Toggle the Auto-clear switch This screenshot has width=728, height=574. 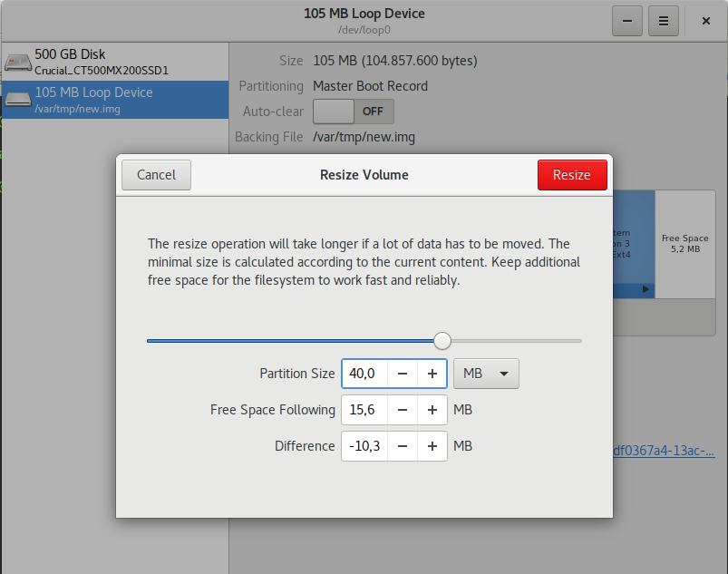(353, 112)
